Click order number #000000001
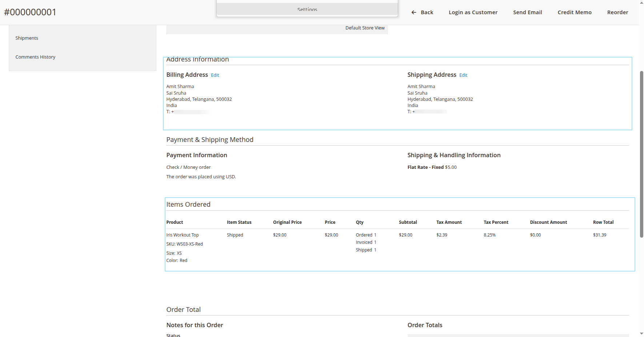644x337 pixels. pyautogui.click(x=30, y=12)
